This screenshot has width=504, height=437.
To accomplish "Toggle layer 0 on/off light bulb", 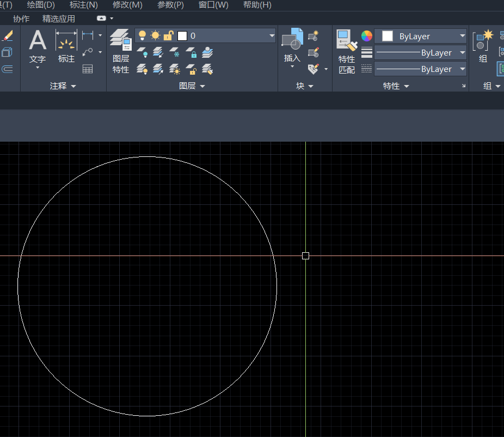I will pos(142,35).
